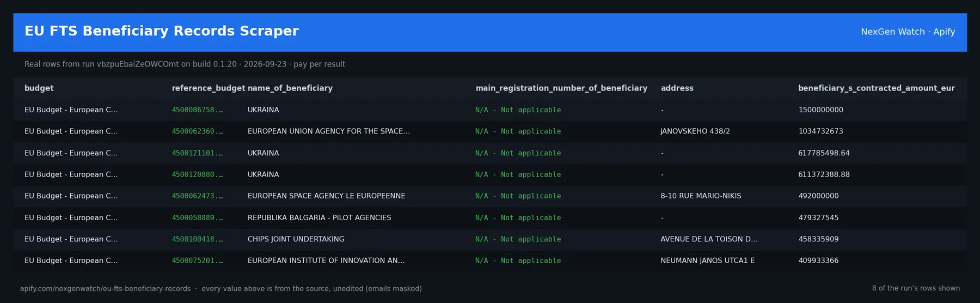Click the run info subtitle line
Screen dimensions: 980x303
(185, 64)
